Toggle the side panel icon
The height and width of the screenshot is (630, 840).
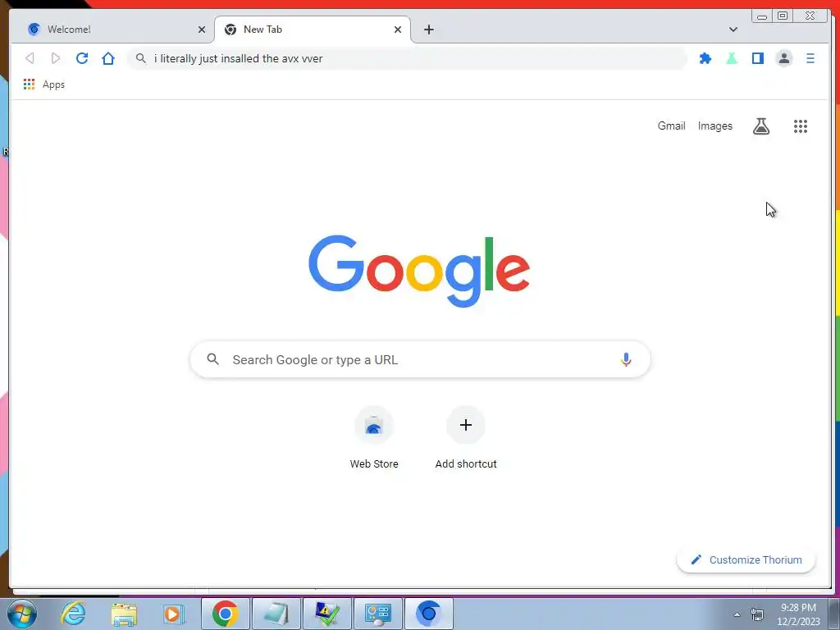tap(757, 58)
